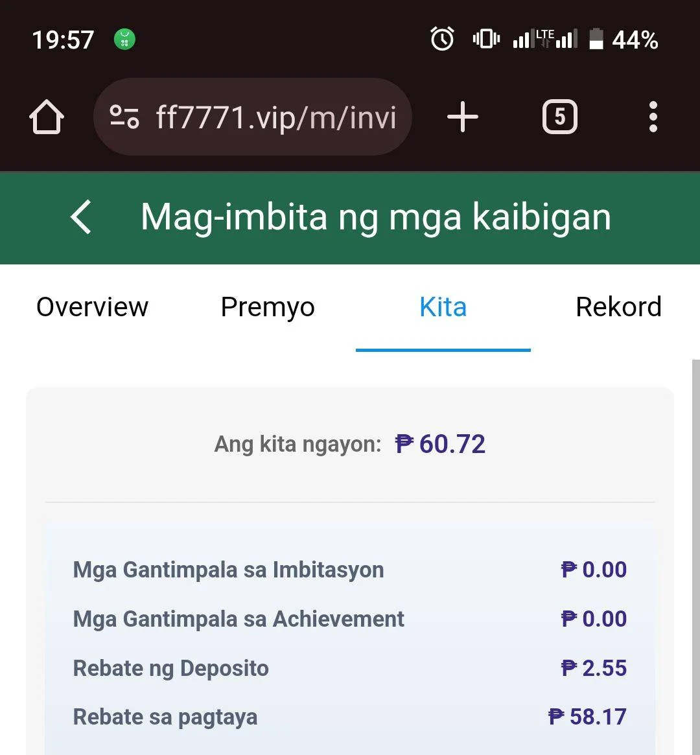This screenshot has width=700, height=755.
Task: Open the browser three-dot menu
Action: (x=653, y=117)
